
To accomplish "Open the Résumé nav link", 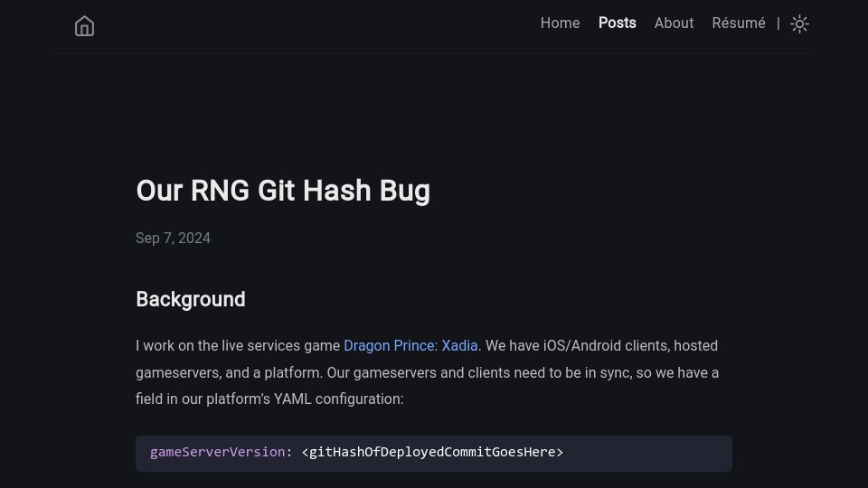I will pyautogui.click(x=739, y=23).
